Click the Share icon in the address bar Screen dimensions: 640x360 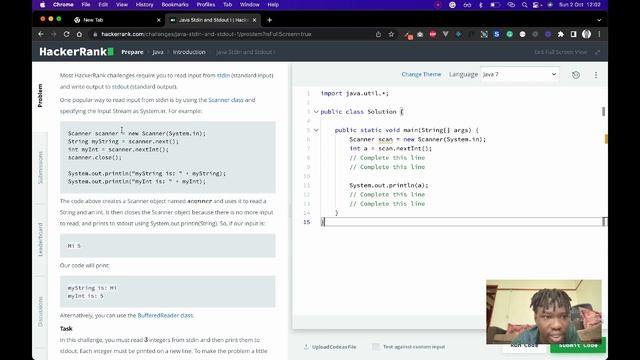(x=378, y=34)
